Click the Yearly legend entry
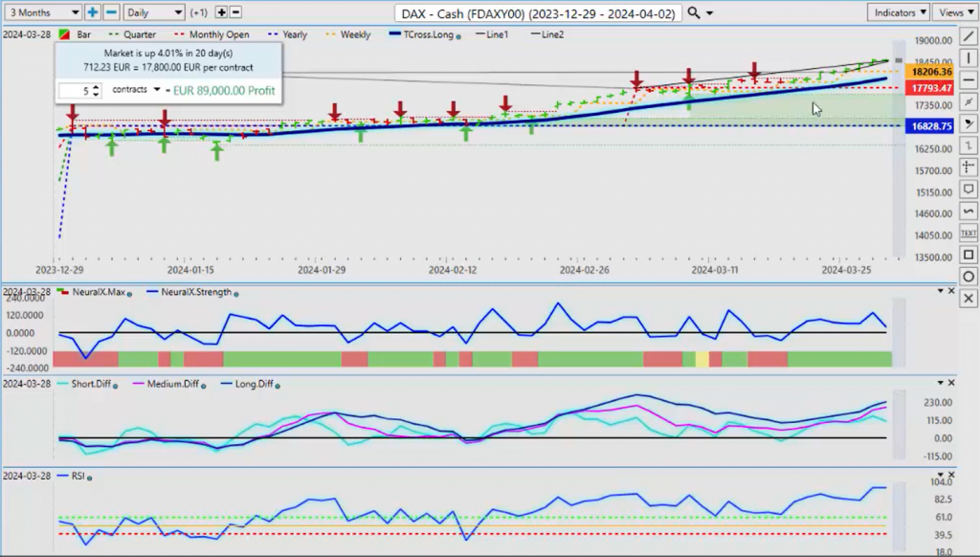Screen dimensions: 980x557 [287, 34]
